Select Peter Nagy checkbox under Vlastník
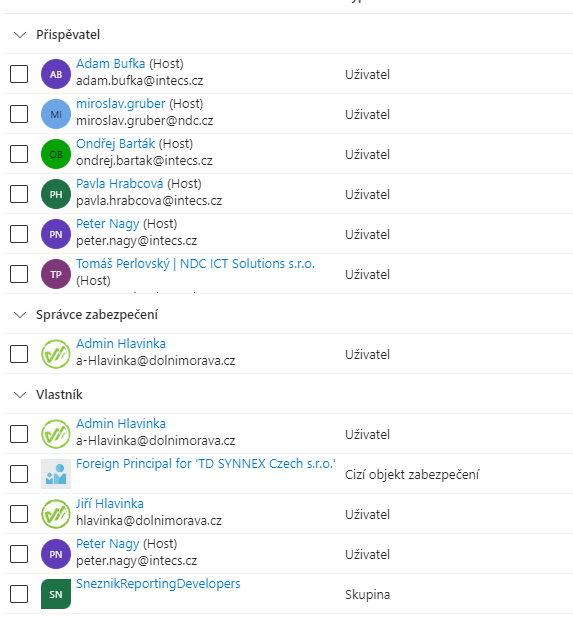This screenshot has height=641, width=573. 19,554
